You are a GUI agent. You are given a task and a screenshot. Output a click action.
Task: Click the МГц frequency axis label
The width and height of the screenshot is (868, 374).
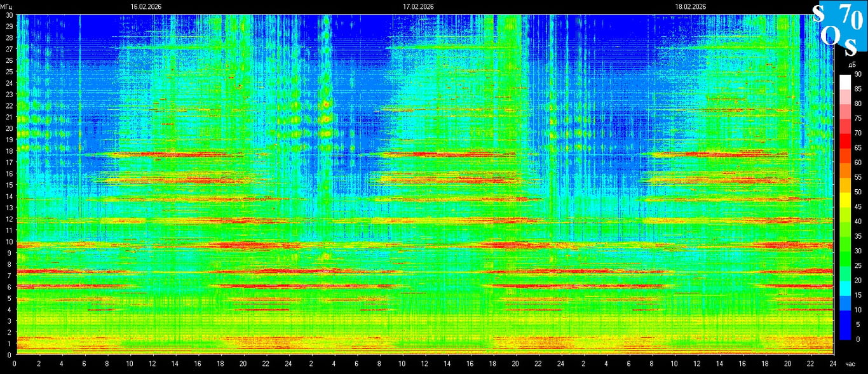(6, 6)
